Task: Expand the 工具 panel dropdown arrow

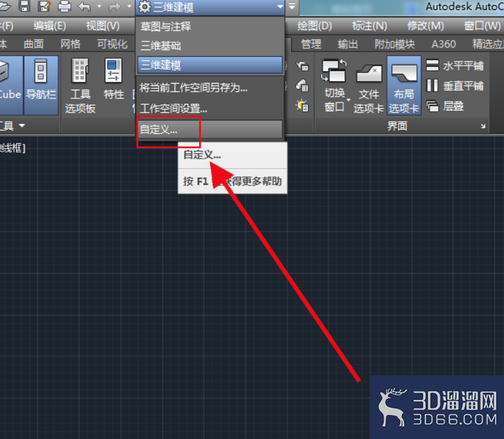Action: tap(22, 125)
